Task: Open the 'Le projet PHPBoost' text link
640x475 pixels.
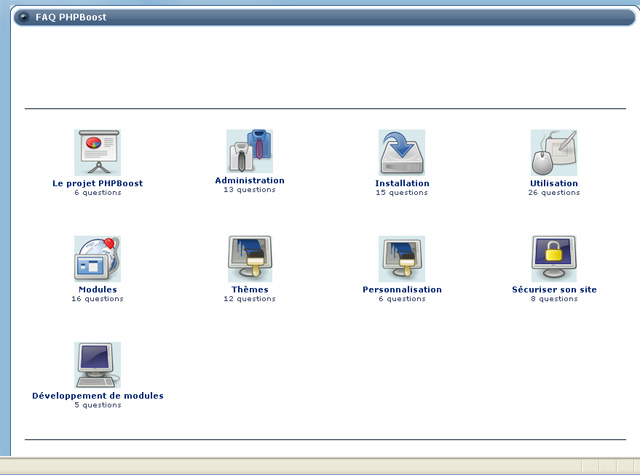Action: (x=97, y=184)
